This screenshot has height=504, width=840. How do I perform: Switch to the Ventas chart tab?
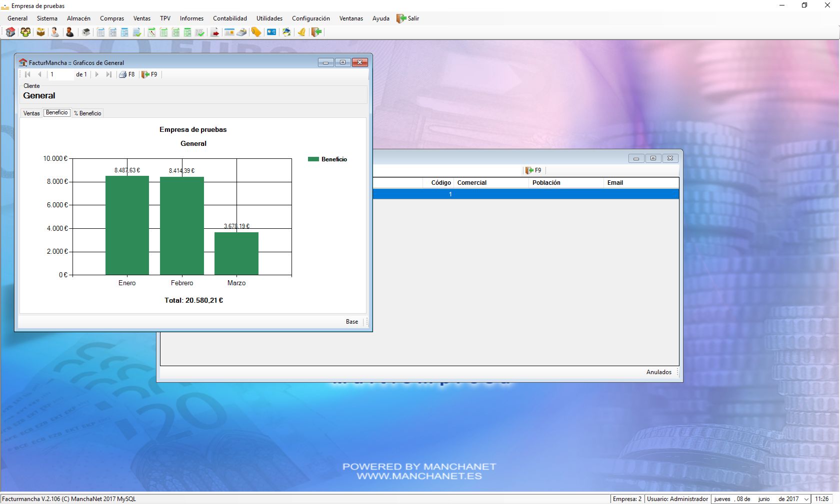31,113
